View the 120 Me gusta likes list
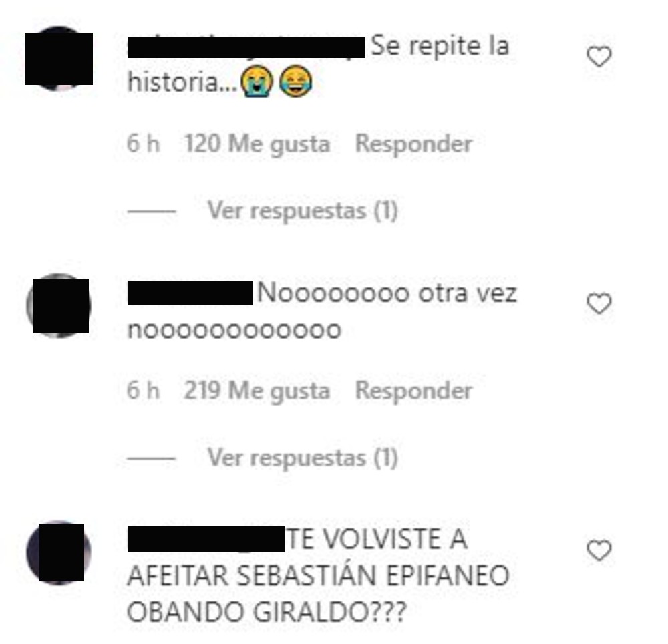This screenshot has height=644, width=668. coord(257,144)
